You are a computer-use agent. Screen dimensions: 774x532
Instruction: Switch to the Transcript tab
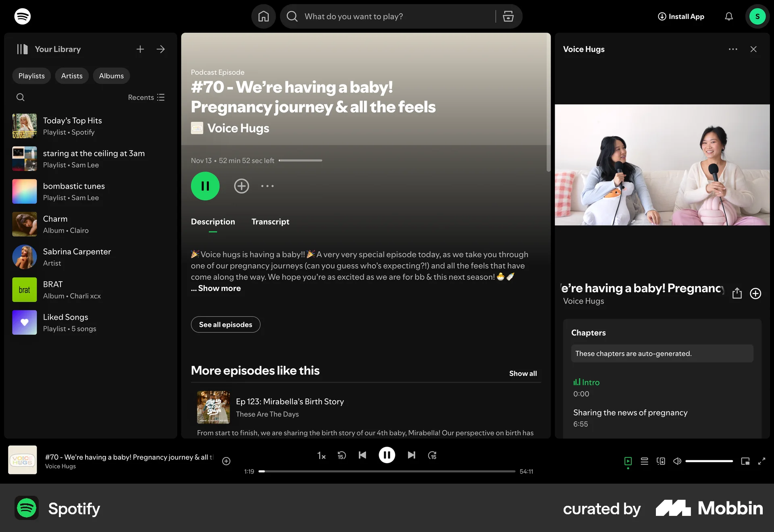[270, 222]
